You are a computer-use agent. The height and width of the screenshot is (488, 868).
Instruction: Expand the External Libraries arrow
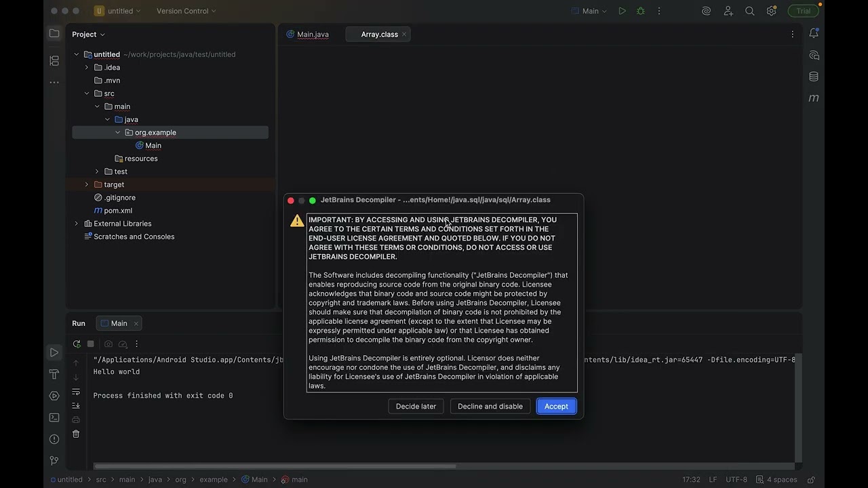(x=77, y=224)
